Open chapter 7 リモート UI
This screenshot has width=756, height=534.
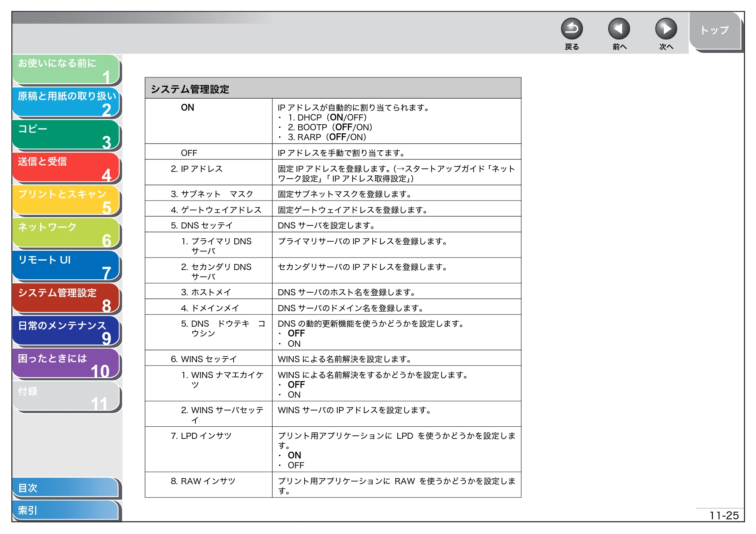(x=66, y=266)
